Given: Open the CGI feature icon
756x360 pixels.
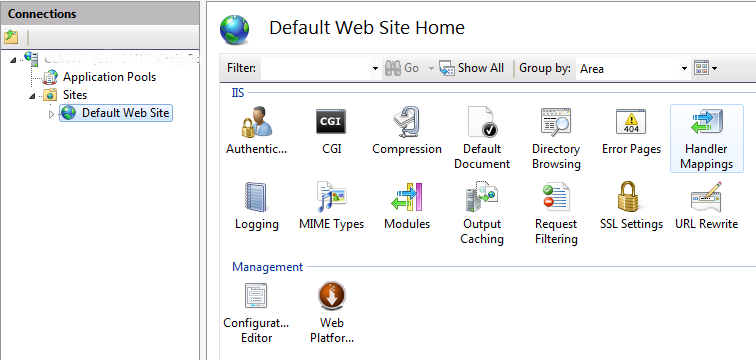Looking at the screenshot, I should pos(332,131).
